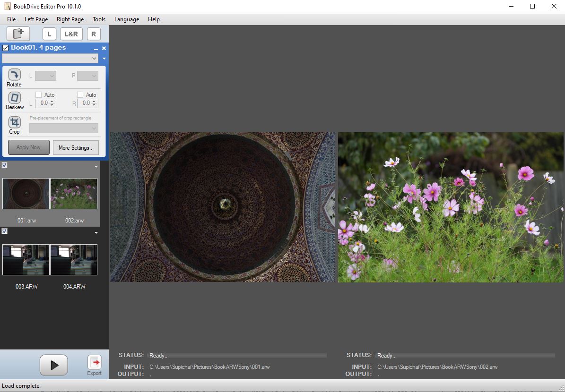Open the Right Page menu
Screen dimensions: 565x392
point(70,19)
